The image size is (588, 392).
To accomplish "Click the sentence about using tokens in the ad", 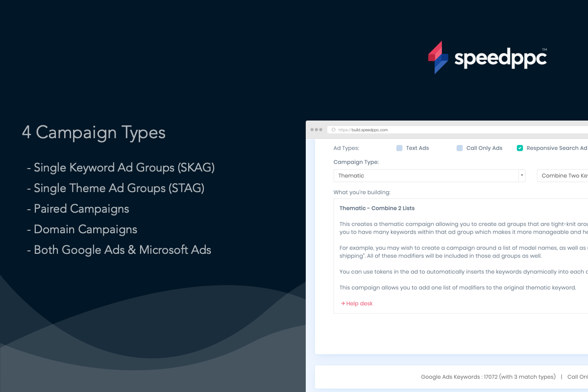I will pyautogui.click(x=464, y=271).
